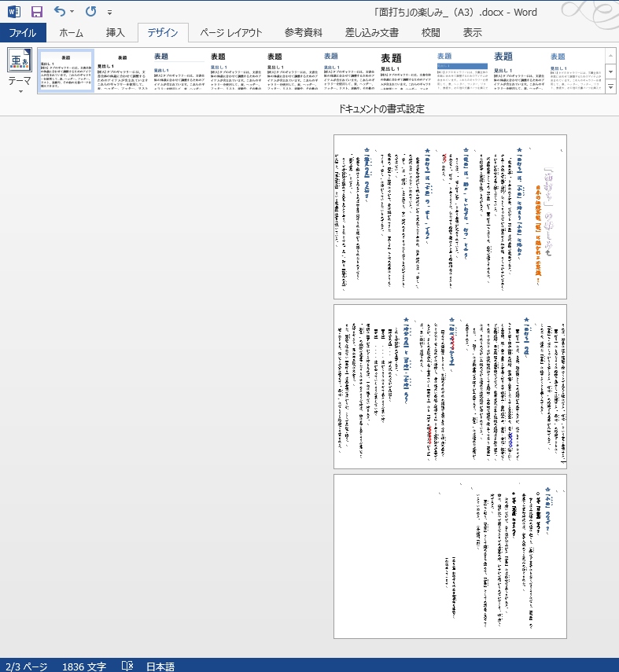This screenshot has height=672, width=619.
Task: Change language via 日本語 in status bar
Action: pyautogui.click(x=160, y=666)
